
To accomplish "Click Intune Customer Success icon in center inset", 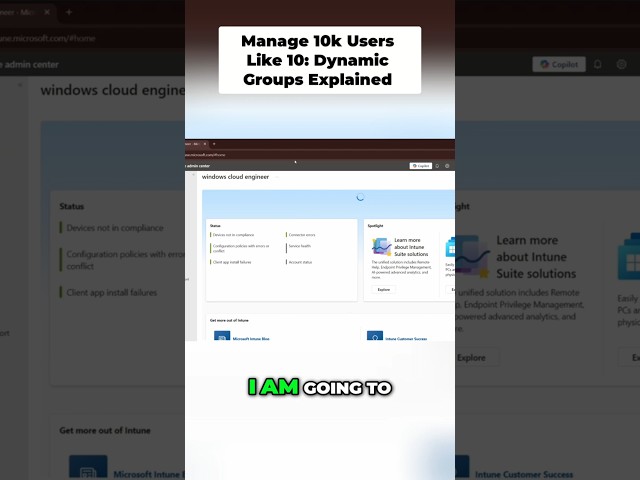I will (375, 336).
